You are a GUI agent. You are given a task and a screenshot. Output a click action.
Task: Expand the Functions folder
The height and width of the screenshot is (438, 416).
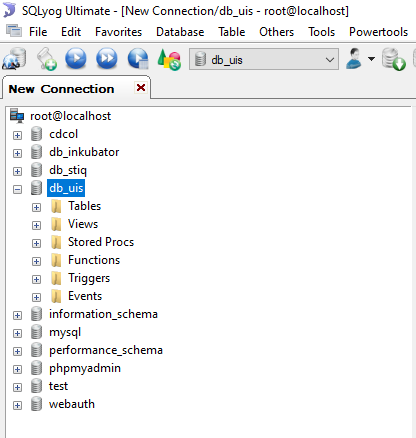click(x=36, y=261)
